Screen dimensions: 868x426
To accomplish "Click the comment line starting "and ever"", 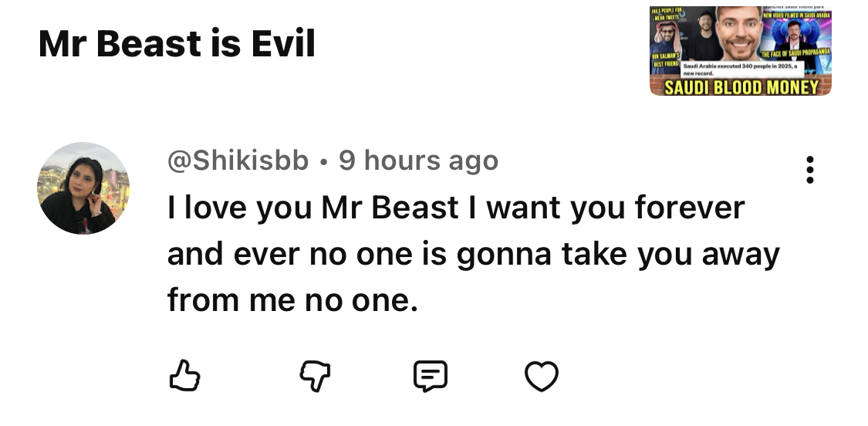I will pos(473,254).
